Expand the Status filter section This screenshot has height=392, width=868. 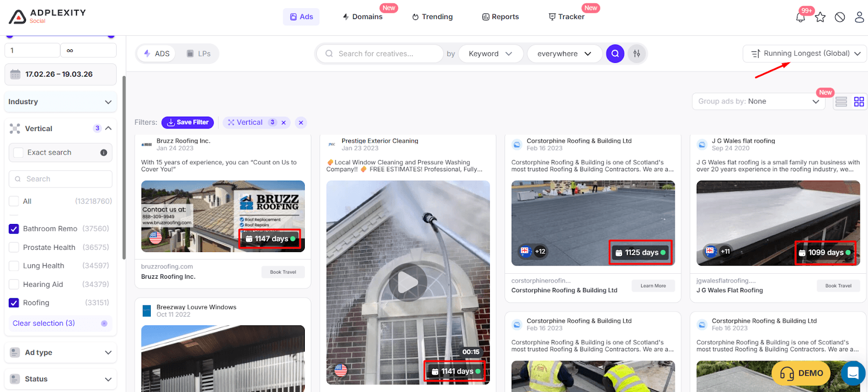pyautogui.click(x=61, y=379)
